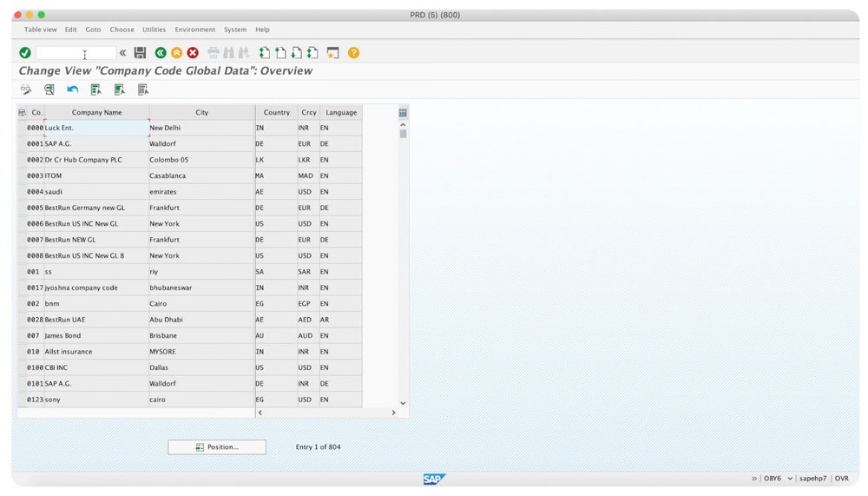Click the green Enter checkmark icon
The image size is (868, 496).
pyautogui.click(x=25, y=53)
